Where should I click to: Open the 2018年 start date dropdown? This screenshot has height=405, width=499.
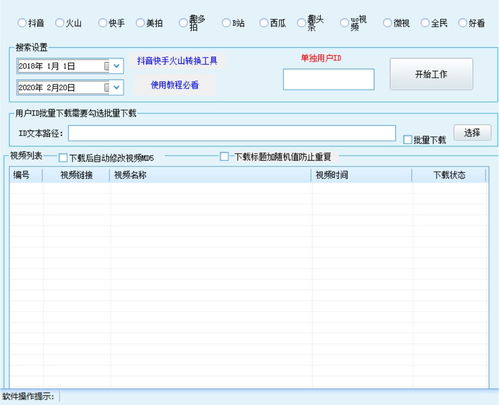pyautogui.click(x=116, y=66)
